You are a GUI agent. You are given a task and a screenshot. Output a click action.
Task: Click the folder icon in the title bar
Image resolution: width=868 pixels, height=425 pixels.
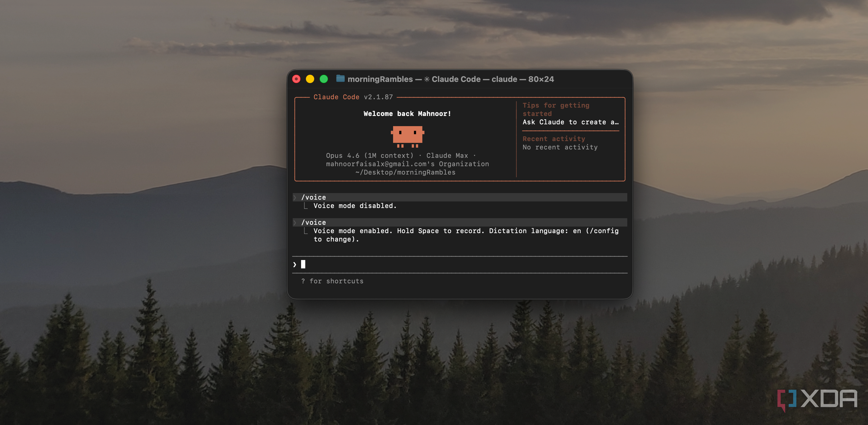coord(340,79)
